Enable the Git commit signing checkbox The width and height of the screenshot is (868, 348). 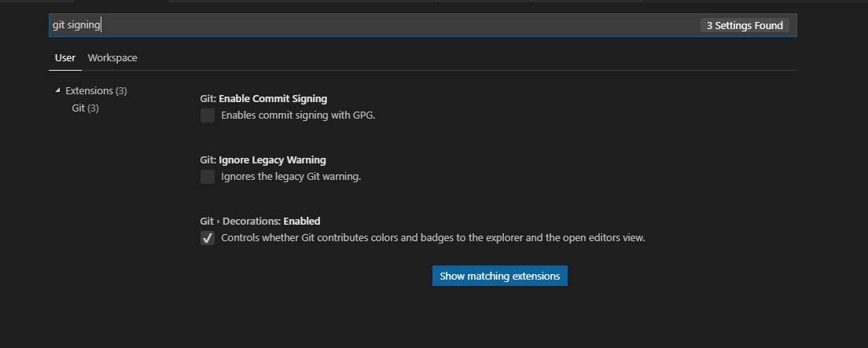point(208,115)
